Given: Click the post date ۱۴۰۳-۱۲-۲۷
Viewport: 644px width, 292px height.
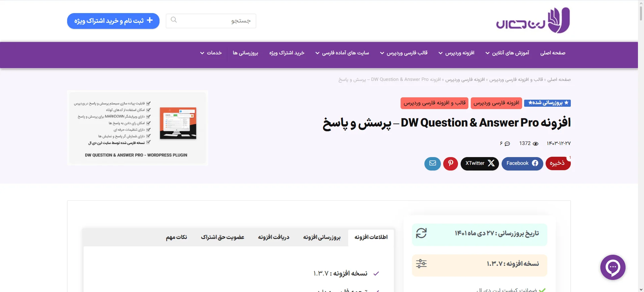Looking at the screenshot, I should click(x=559, y=144).
